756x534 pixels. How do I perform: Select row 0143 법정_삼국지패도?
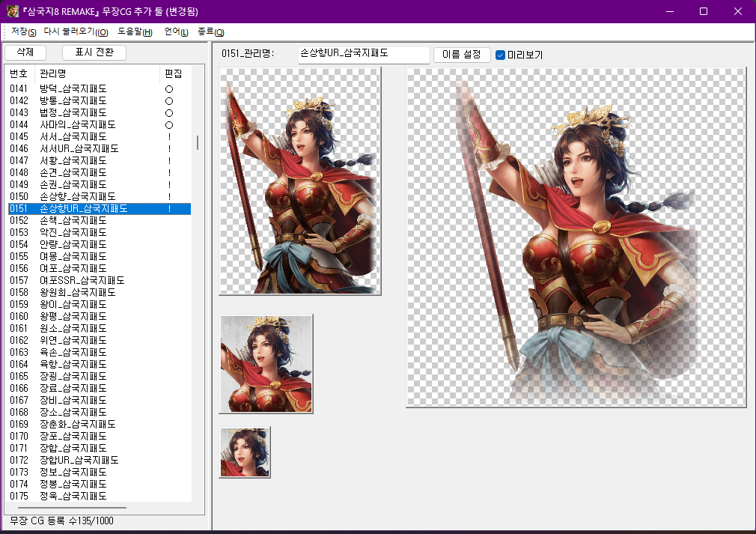[x=100, y=112]
